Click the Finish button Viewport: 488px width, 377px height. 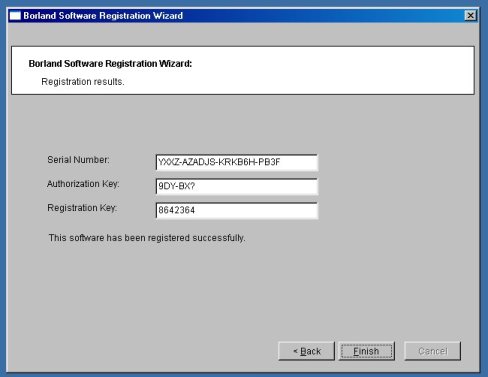367,351
